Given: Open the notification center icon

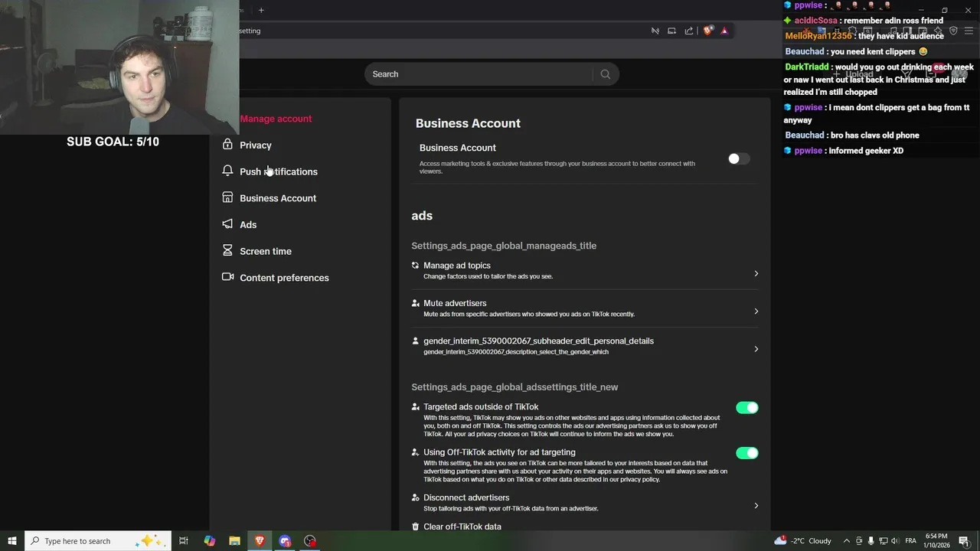Looking at the screenshot, I should (x=964, y=541).
